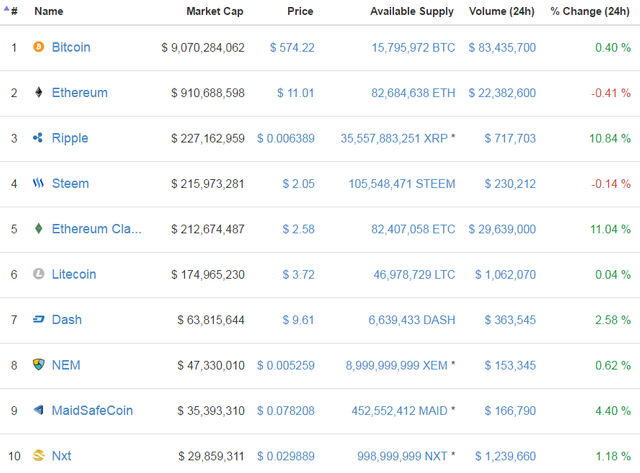
Task: Sort by the Market Cap header
Action: coord(215,11)
